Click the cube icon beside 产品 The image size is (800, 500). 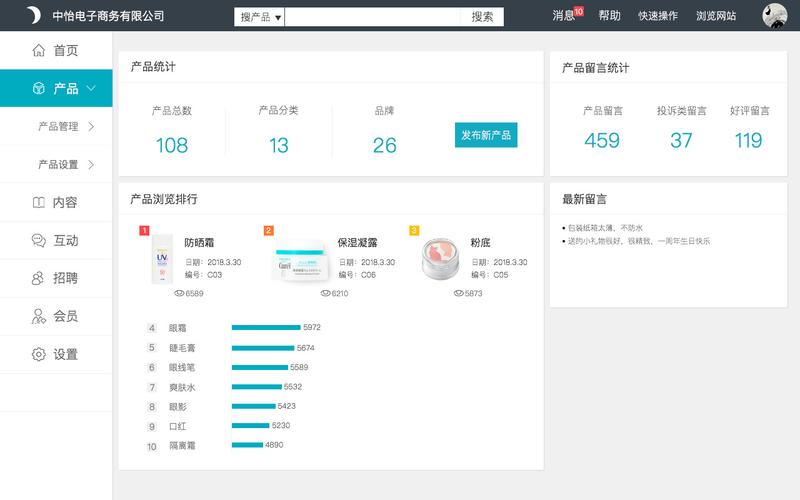coord(39,88)
